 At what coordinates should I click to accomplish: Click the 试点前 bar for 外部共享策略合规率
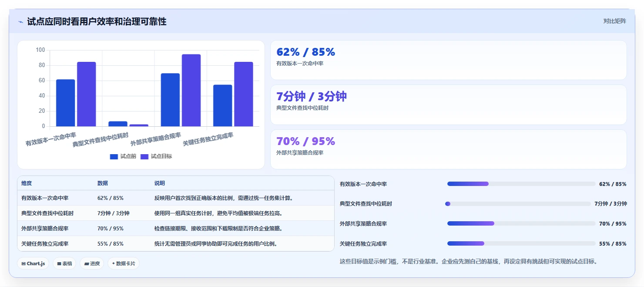(170, 100)
